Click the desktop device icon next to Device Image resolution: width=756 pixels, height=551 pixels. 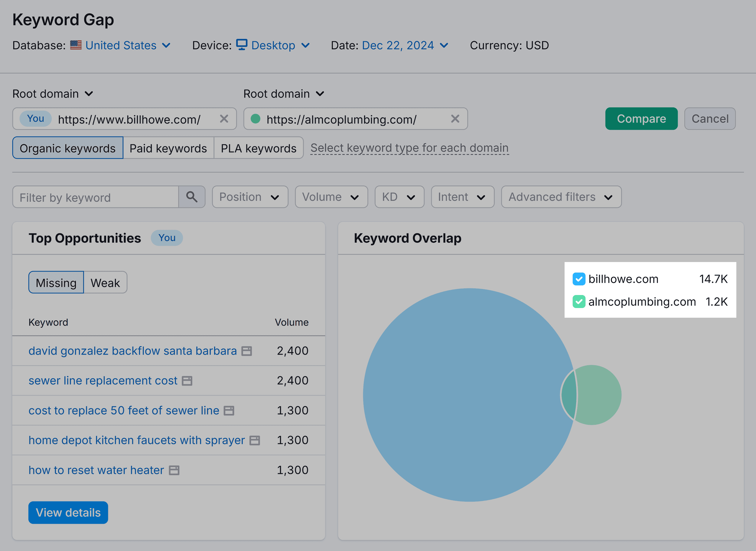pyautogui.click(x=241, y=45)
